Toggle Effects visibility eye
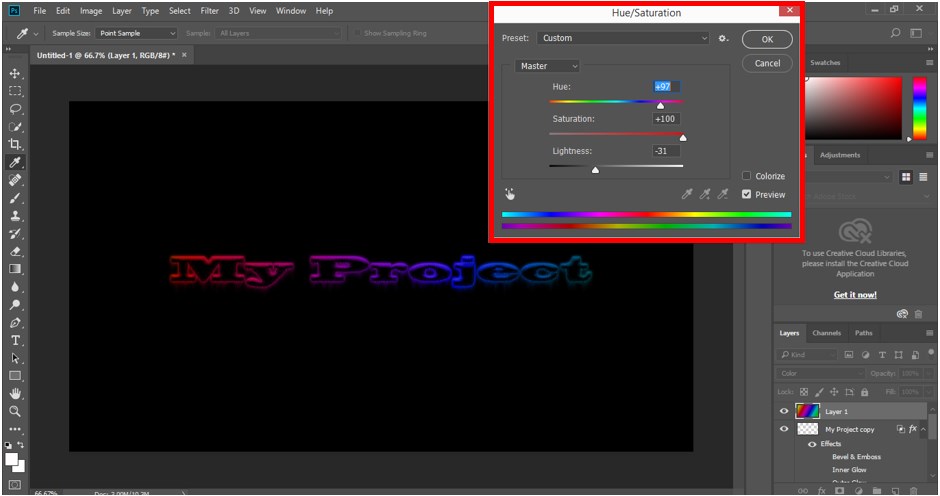The width and height of the screenshot is (940, 496). coord(812,444)
